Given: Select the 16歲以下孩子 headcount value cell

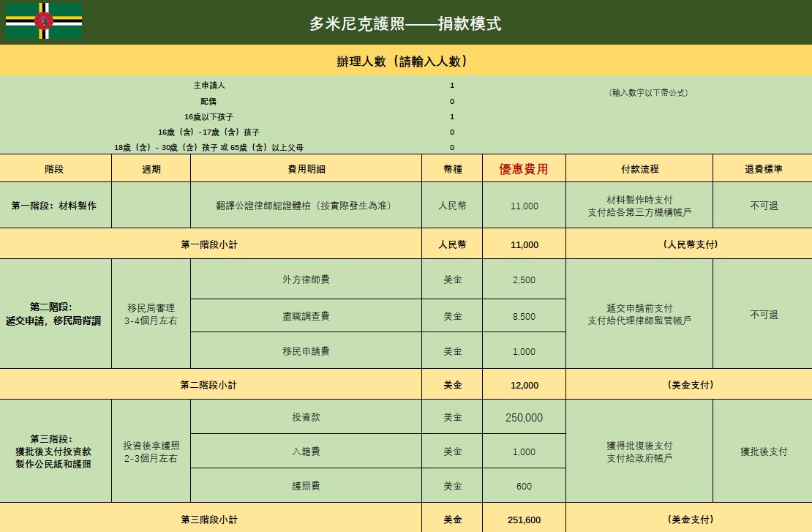Looking at the screenshot, I should point(452,117).
